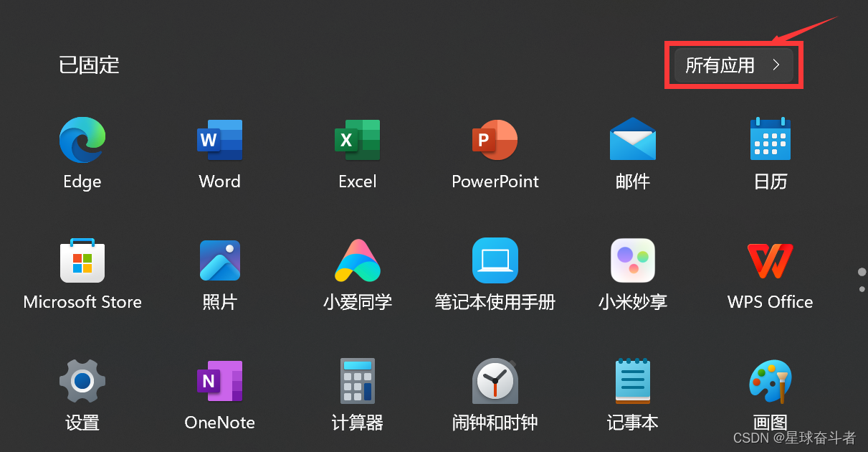Open 笔记本使用手册 app
The height and width of the screenshot is (452, 868).
pyautogui.click(x=495, y=260)
